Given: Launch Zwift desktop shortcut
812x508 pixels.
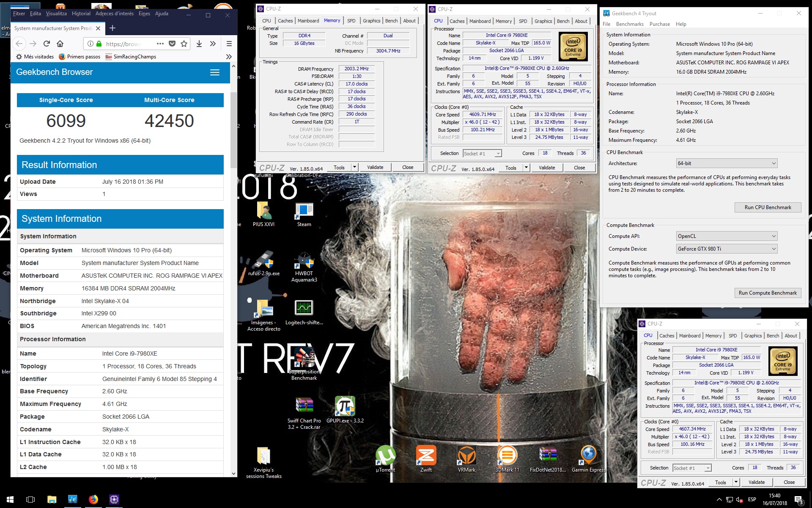Looking at the screenshot, I should [426, 459].
